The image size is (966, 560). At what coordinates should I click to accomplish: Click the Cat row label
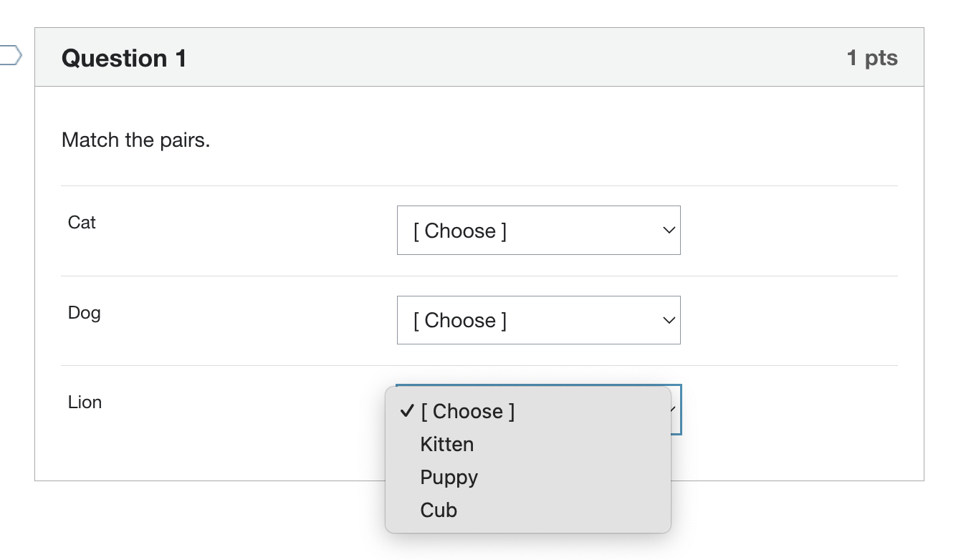pos(82,223)
